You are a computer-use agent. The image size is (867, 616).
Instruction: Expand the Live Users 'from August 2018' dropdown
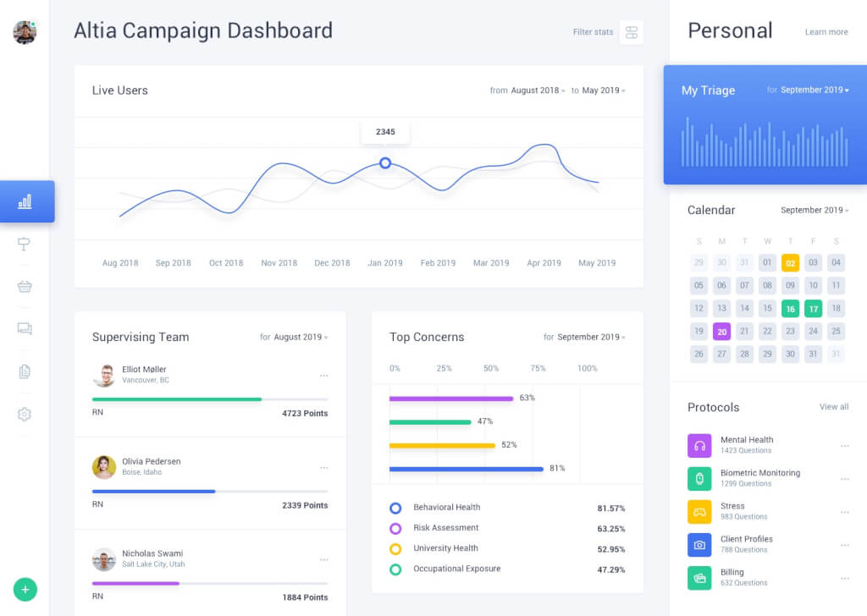click(538, 91)
